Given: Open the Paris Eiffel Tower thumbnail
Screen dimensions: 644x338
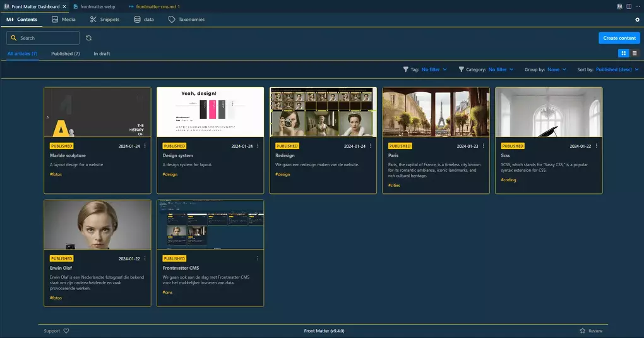Looking at the screenshot, I should click(x=436, y=112).
